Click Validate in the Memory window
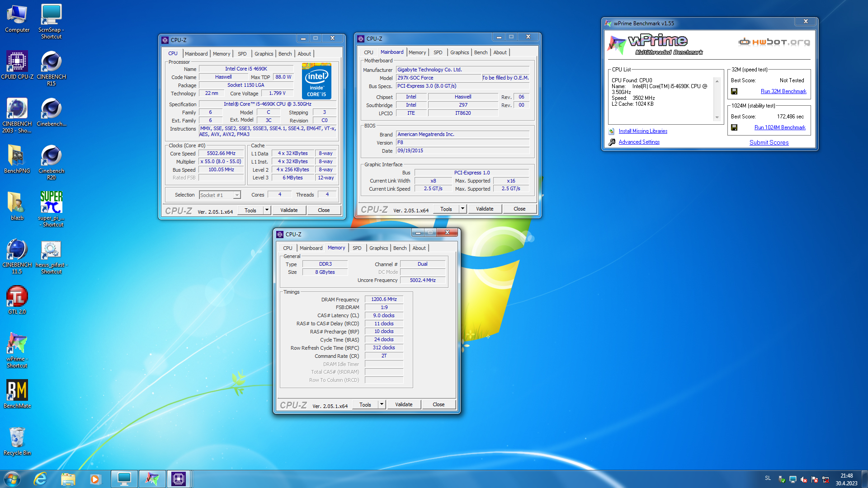Viewport: 868px width, 488px height. (404, 404)
